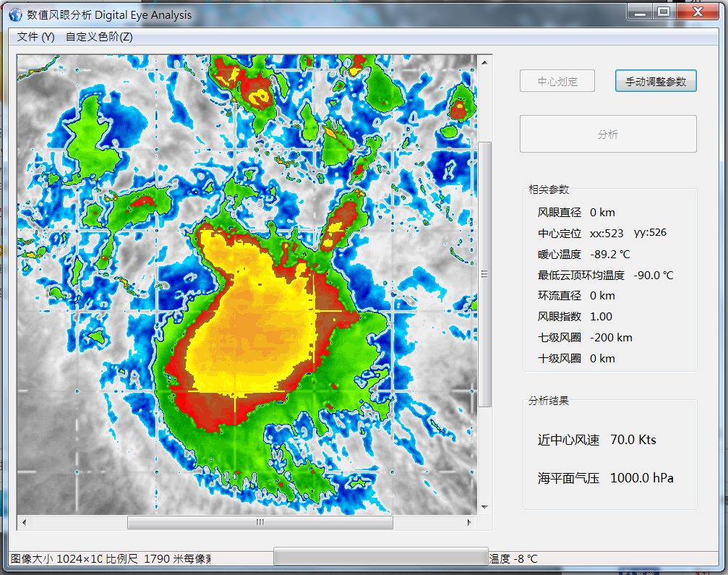The height and width of the screenshot is (575, 728).
Task: Open the 文件 (Y) menu
Action: point(35,37)
